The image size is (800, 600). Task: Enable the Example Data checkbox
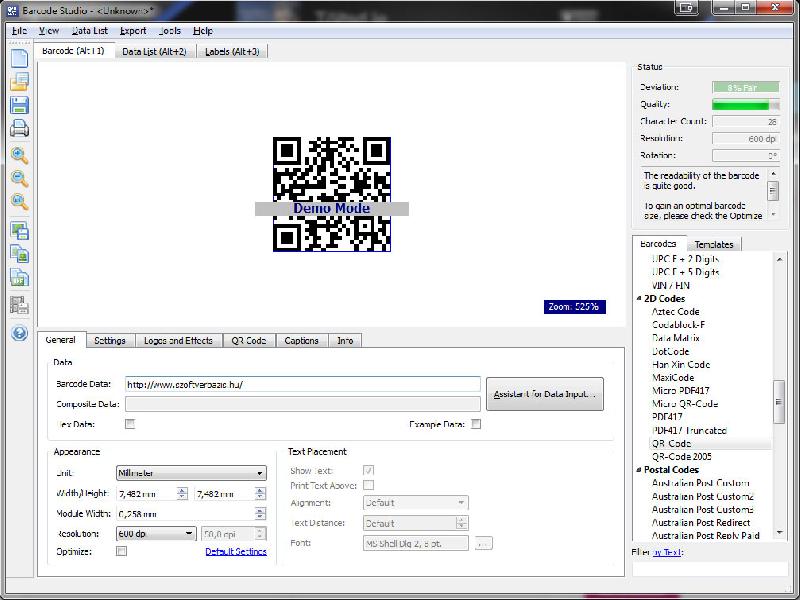[x=476, y=424]
